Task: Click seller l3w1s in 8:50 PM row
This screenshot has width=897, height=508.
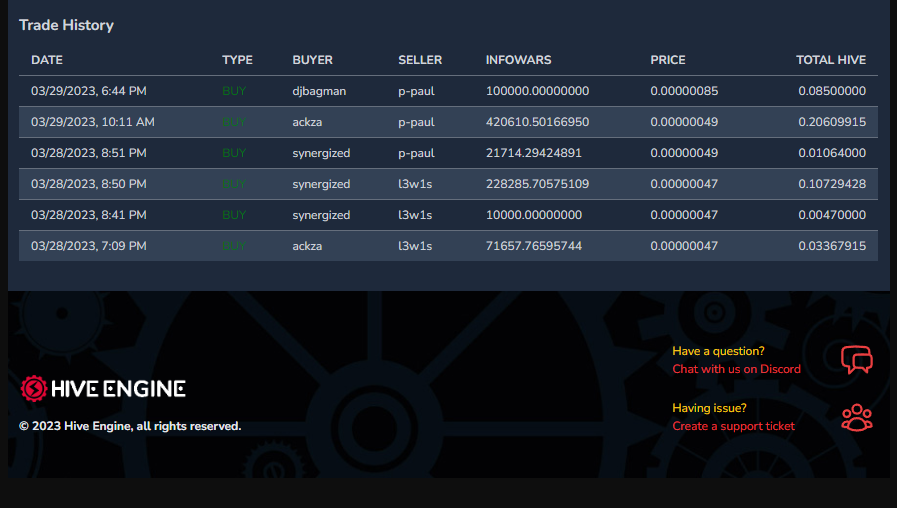Action: pyautogui.click(x=415, y=184)
